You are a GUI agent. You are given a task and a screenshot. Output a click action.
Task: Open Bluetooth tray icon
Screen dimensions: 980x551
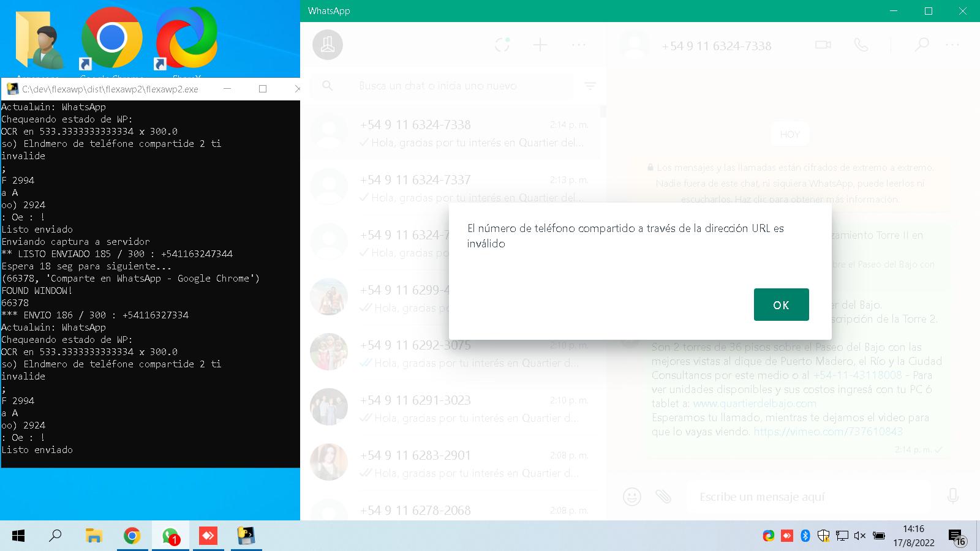(805, 536)
